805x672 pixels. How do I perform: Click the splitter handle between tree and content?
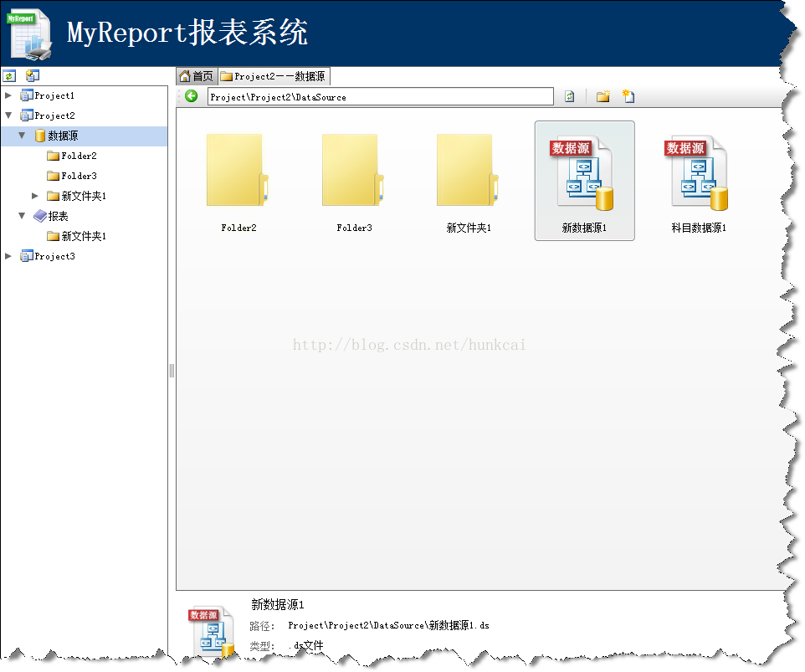click(172, 371)
